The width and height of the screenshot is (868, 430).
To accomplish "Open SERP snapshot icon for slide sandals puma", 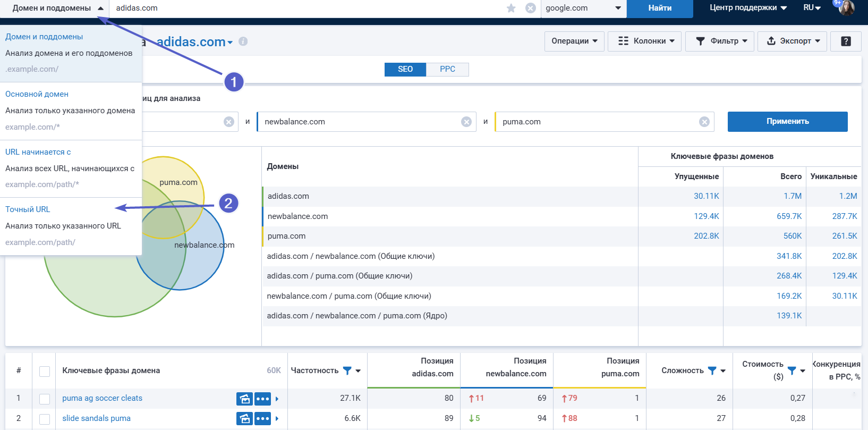I will coord(244,419).
